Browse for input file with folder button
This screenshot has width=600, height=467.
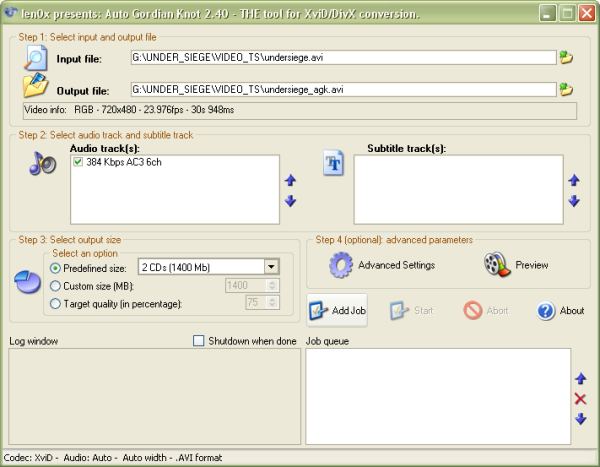point(566,57)
